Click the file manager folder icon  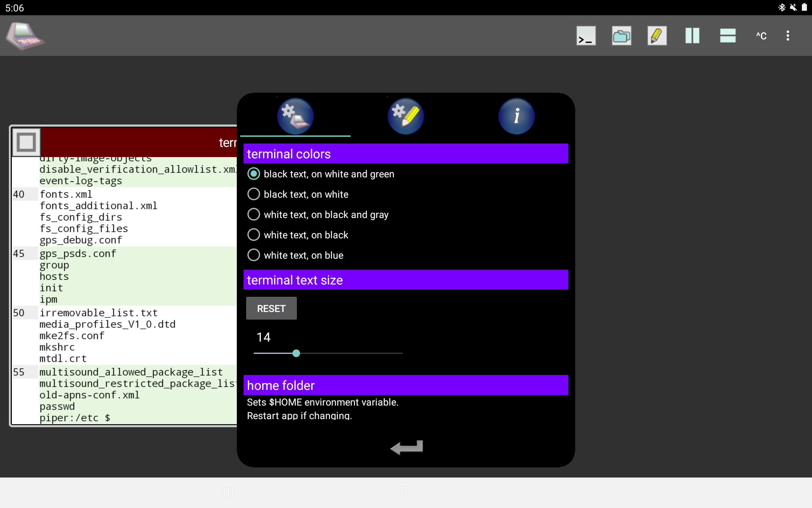click(x=621, y=36)
